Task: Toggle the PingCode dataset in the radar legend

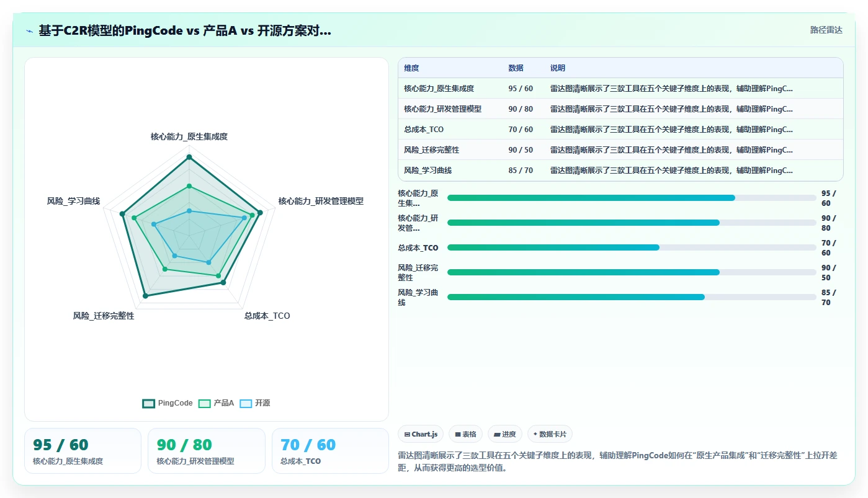Action: (x=168, y=403)
